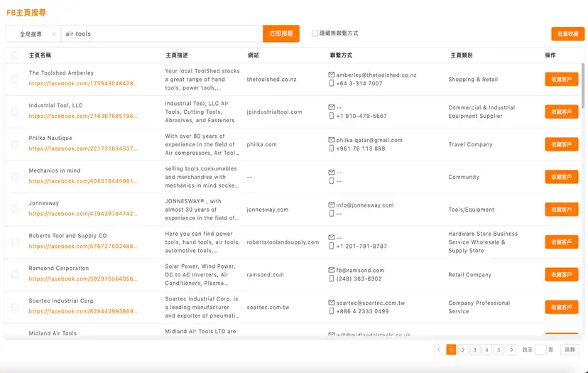Image resolution: width=588 pixels, height=373 pixels.
Task: Click the email icon for The Toolshed Amberley
Action: (x=332, y=75)
